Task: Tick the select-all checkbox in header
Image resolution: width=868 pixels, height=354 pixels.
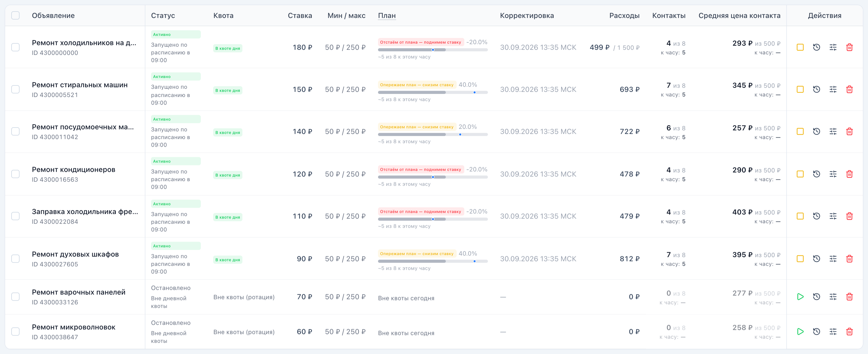Action: pos(15,15)
